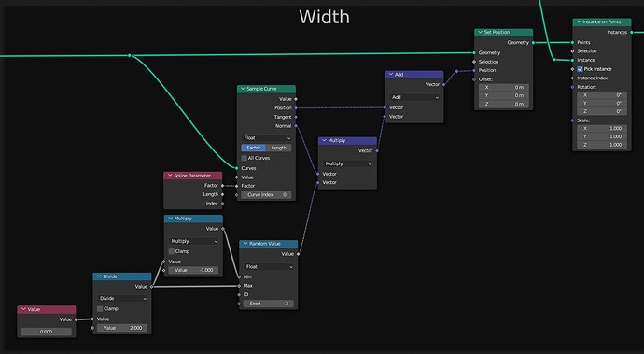Click Random Value Max input socket

239,286
